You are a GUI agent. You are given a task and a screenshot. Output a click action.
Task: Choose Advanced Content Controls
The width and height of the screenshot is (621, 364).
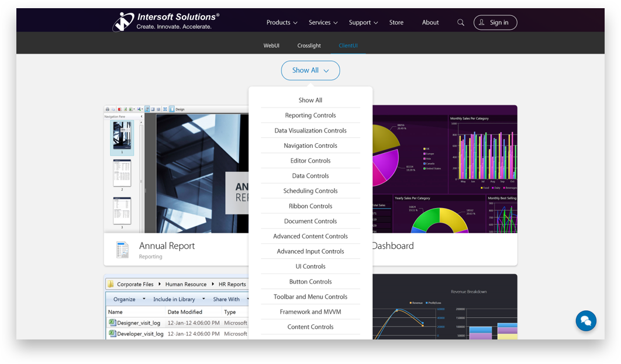[310, 236]
